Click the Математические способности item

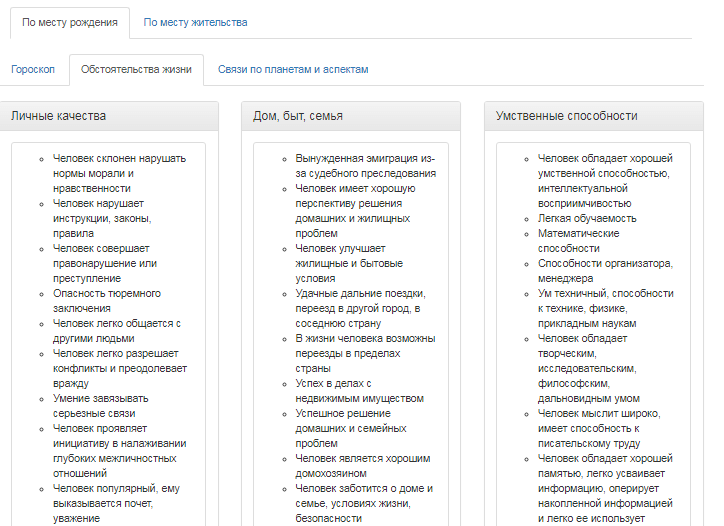click(578, 240)
